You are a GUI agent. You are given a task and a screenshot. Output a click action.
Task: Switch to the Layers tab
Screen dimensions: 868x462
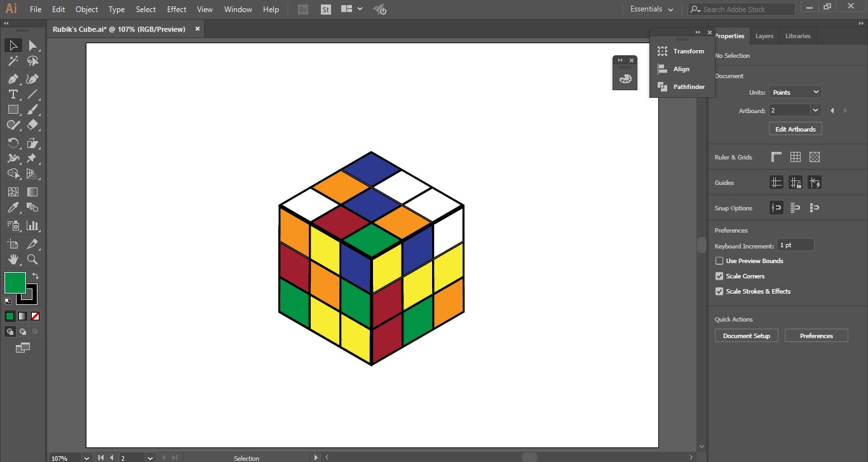(764, 36)
